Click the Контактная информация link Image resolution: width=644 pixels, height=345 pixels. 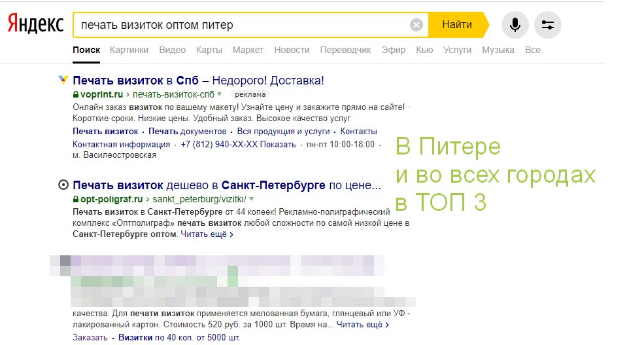pos(121,144)
